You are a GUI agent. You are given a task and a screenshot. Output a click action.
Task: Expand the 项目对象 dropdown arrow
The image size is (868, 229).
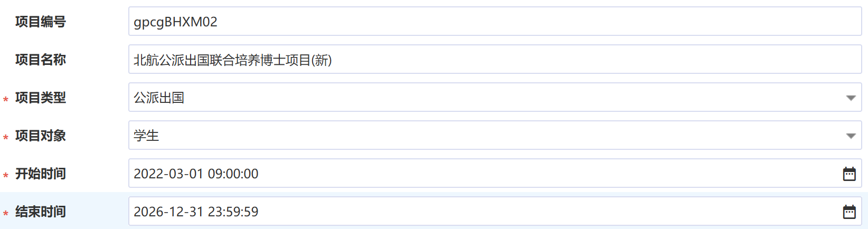(851, 136)
